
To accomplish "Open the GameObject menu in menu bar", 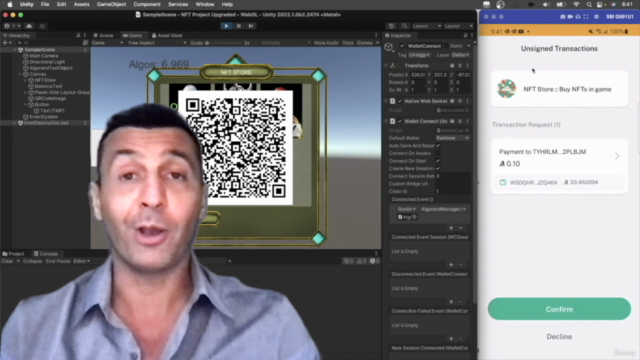I will [x=111, y=4].
